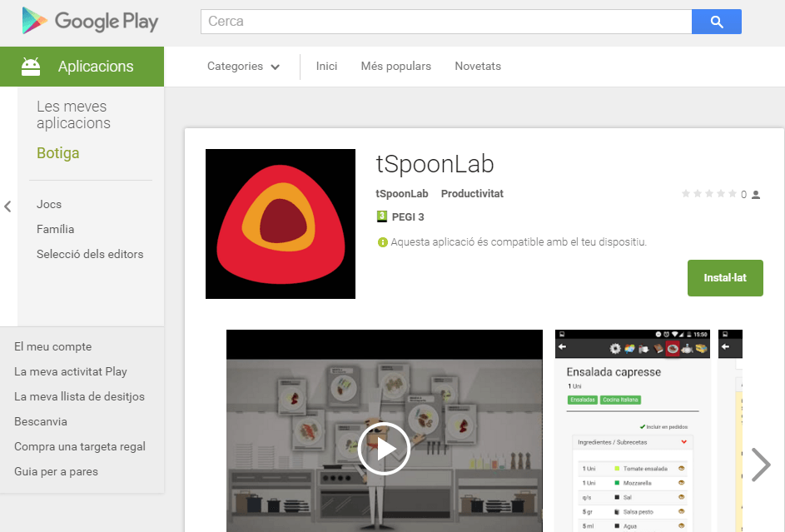Click the reviewer count person icon
This screenshot has width=785, height=532.
coord(756,195)
